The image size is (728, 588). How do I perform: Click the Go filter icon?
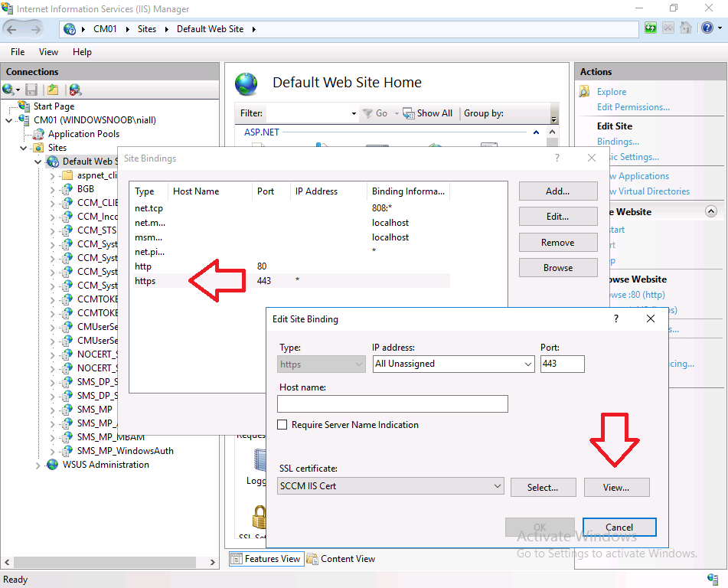click(x=367, y=113)
